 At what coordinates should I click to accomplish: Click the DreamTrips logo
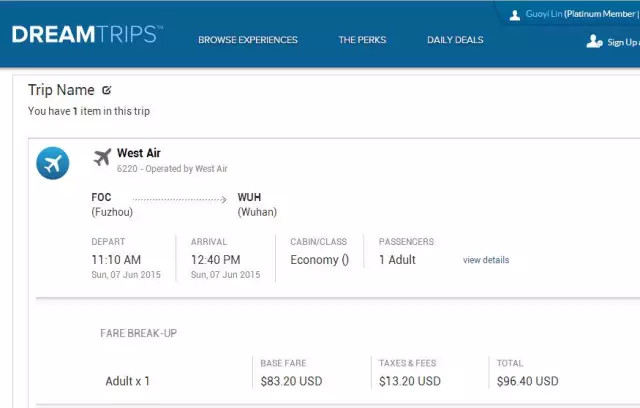pyautogui.click(x=86, y=35)
